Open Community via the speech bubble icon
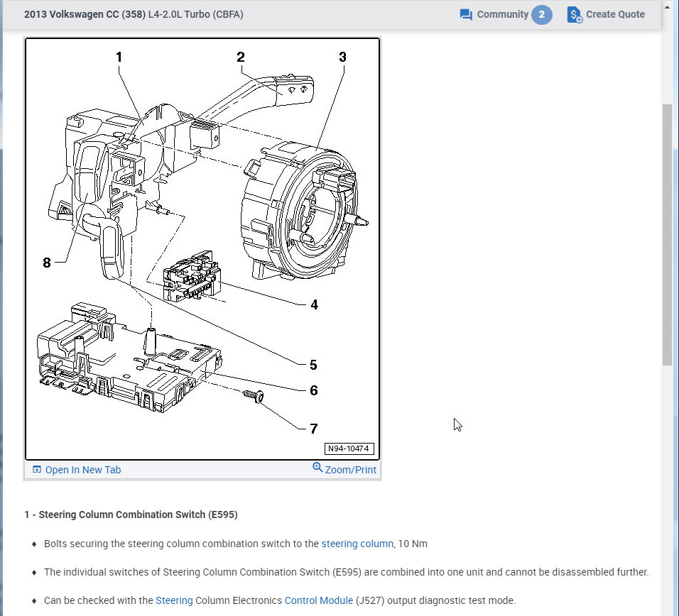679x616 pixels. point(465,14)
